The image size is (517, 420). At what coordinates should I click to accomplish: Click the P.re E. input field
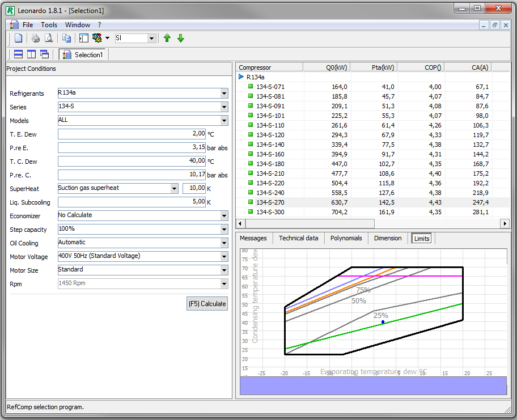132,147
